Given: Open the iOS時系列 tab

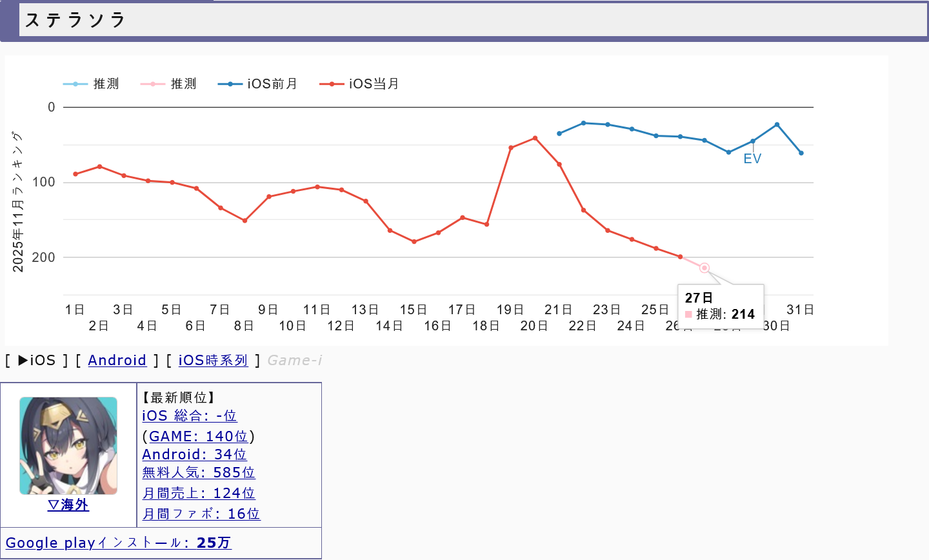Looking at the screenshot, I should coord(213,360).
